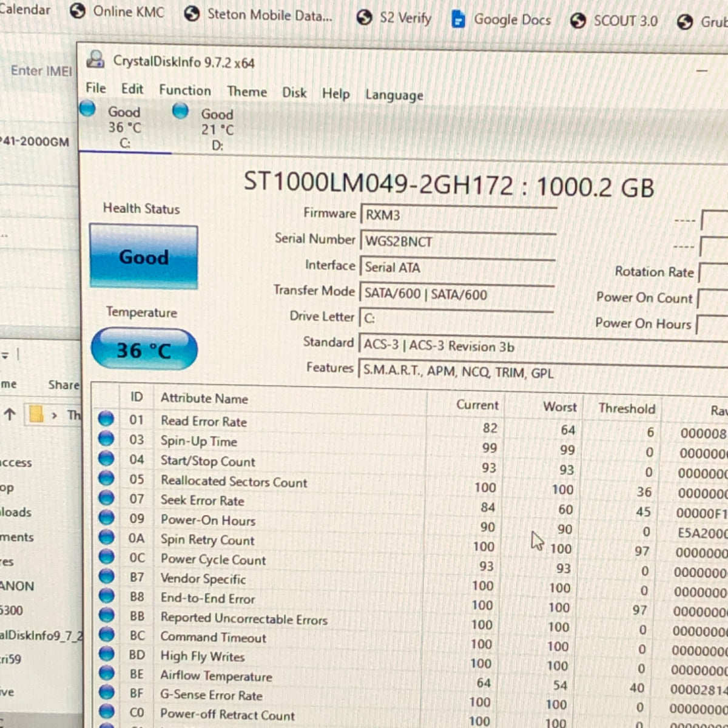
Task: Click the Attribute Name column header
Action: [204, 399]
